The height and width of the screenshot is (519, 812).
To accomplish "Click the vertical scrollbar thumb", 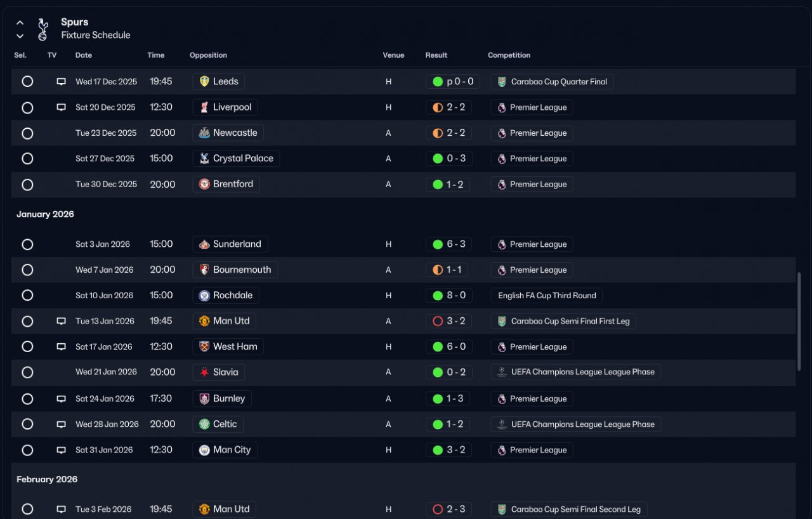I will pos(799,320).
